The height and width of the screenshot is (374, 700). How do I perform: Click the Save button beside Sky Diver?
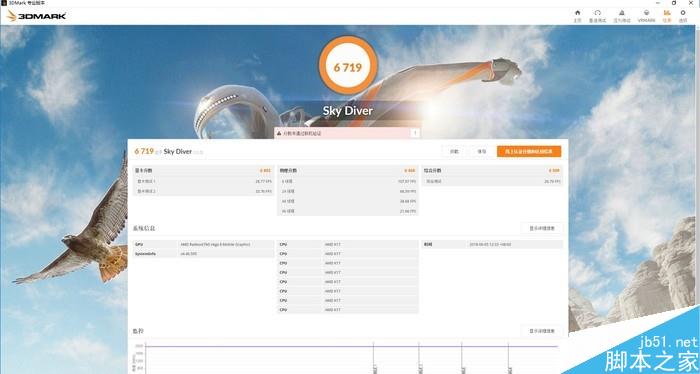tap(481, 152)
